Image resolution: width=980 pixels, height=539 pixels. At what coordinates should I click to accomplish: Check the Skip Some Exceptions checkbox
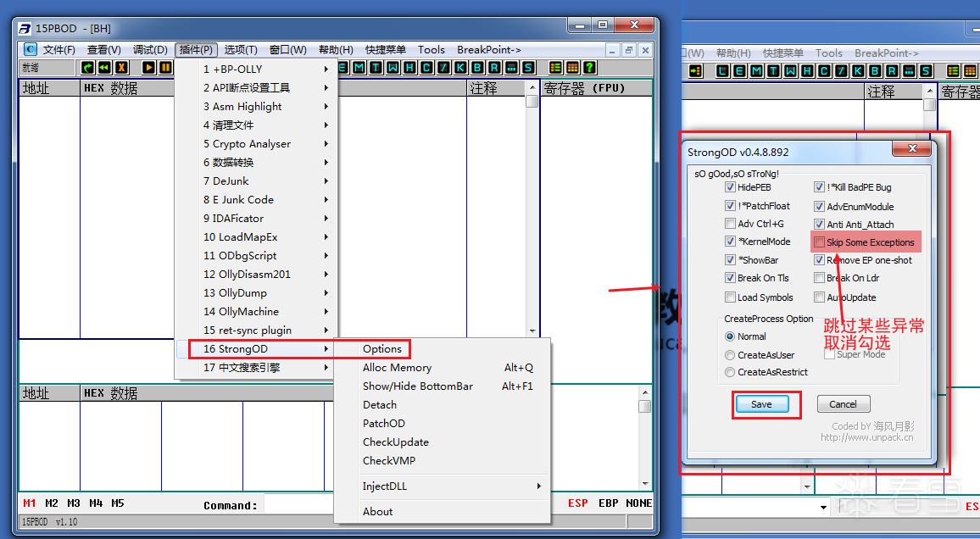click(820, 242)
